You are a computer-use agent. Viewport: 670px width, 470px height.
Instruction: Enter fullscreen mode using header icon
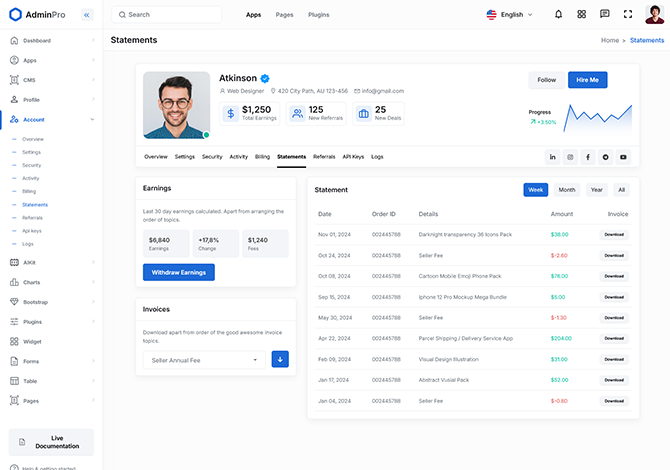[x=628, y=15]
